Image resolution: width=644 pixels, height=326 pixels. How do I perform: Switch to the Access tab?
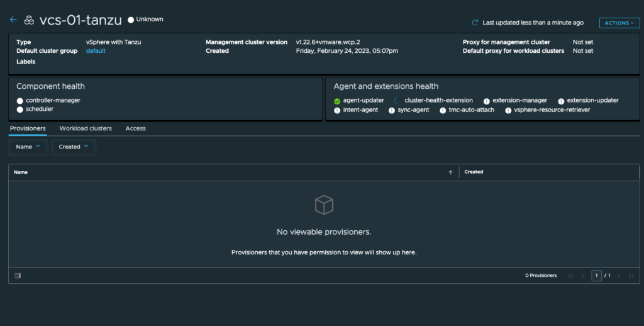coord(136,128)
